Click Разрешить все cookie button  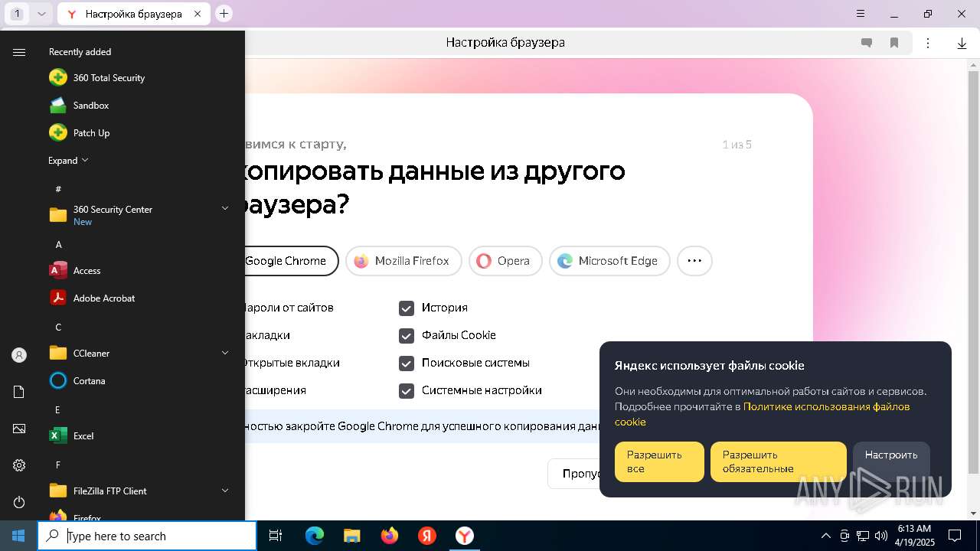[659, 461]
